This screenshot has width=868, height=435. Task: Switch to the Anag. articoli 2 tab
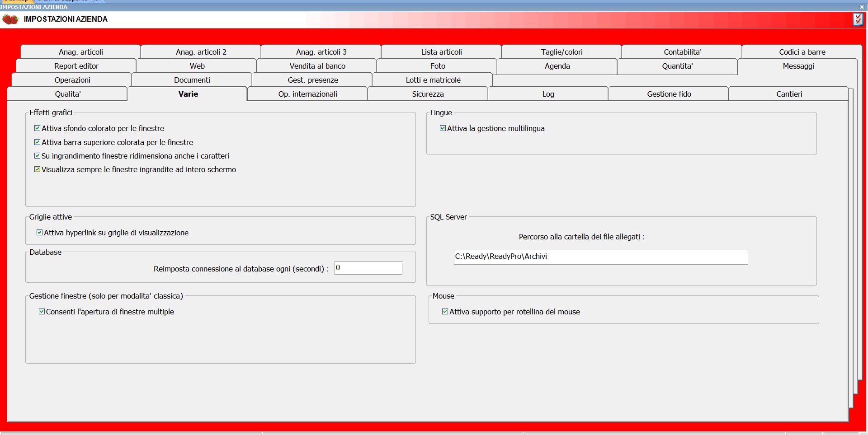pos(201,52)
